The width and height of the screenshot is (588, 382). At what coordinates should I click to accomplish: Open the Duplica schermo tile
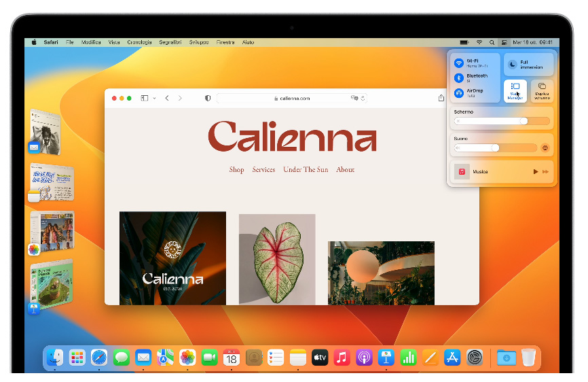pos(542,91)
